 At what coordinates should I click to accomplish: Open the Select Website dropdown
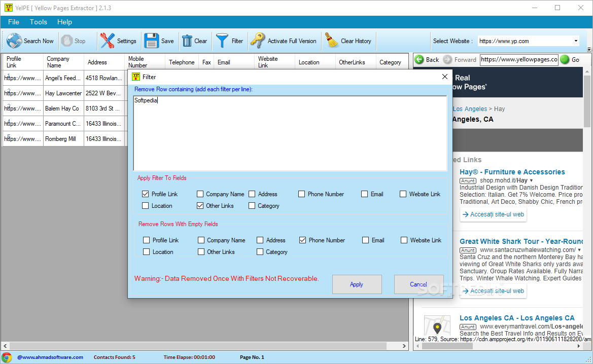575,41
